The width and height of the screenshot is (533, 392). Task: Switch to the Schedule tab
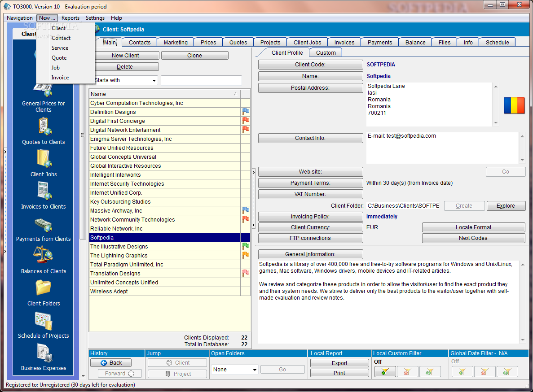(x=498, y=43)
